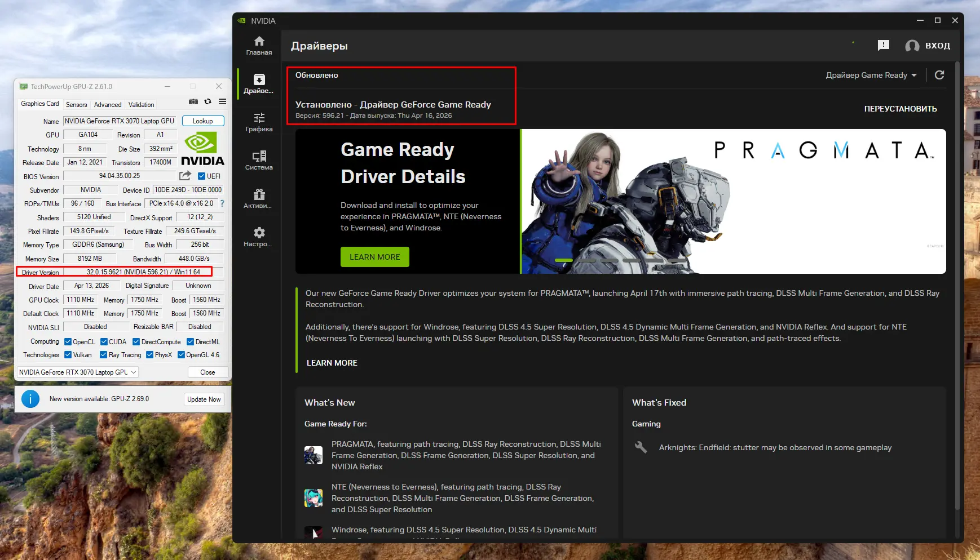Click the Bus Interface question mark icon

point(222,203)
